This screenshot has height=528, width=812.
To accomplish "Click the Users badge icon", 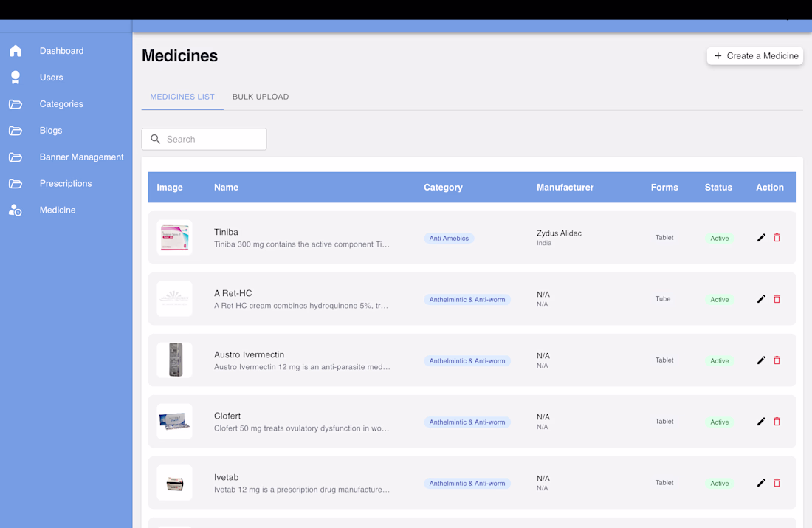I will point(16,78).
